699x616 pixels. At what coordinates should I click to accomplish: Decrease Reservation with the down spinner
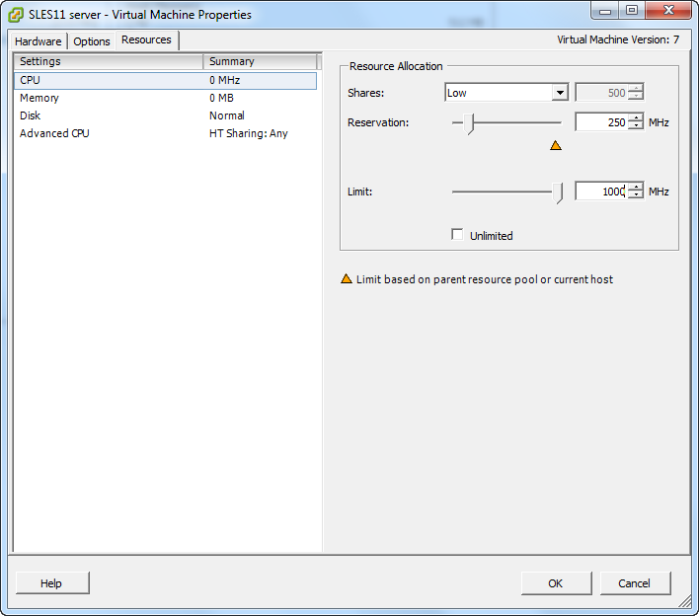(636, 126)
